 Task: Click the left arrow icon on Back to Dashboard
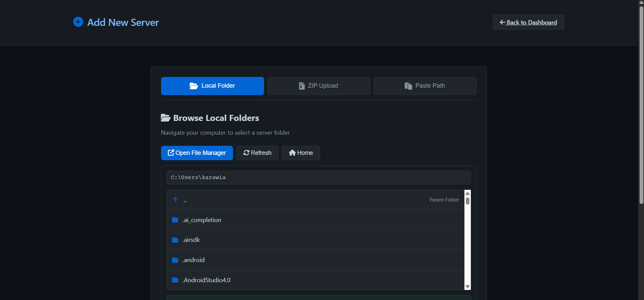(503, 22)
